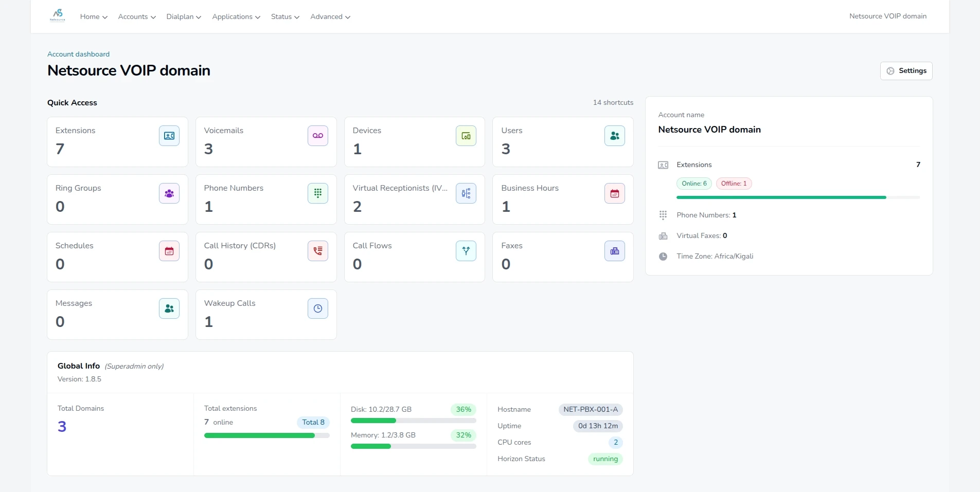Expand the Applications menu
Image resolution: width=980 pixels, height=492 pixels.
click(236, 16)
